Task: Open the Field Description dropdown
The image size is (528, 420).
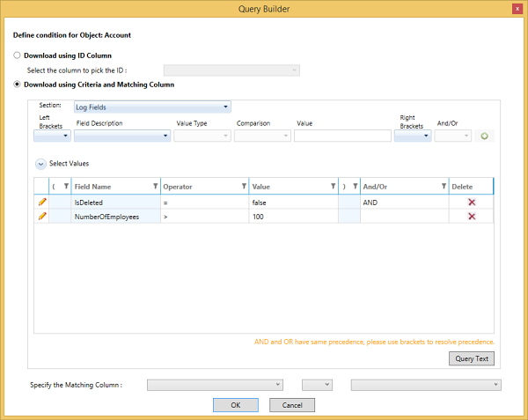Action: [122, 136]
